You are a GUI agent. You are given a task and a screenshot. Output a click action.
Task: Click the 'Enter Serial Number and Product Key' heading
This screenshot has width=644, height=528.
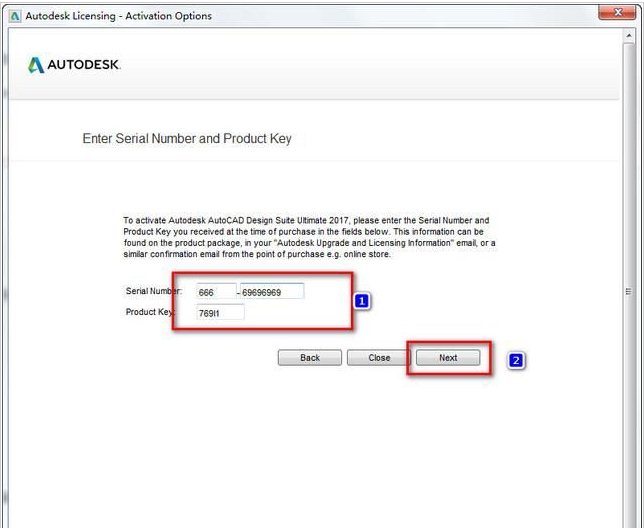[187, 139]
